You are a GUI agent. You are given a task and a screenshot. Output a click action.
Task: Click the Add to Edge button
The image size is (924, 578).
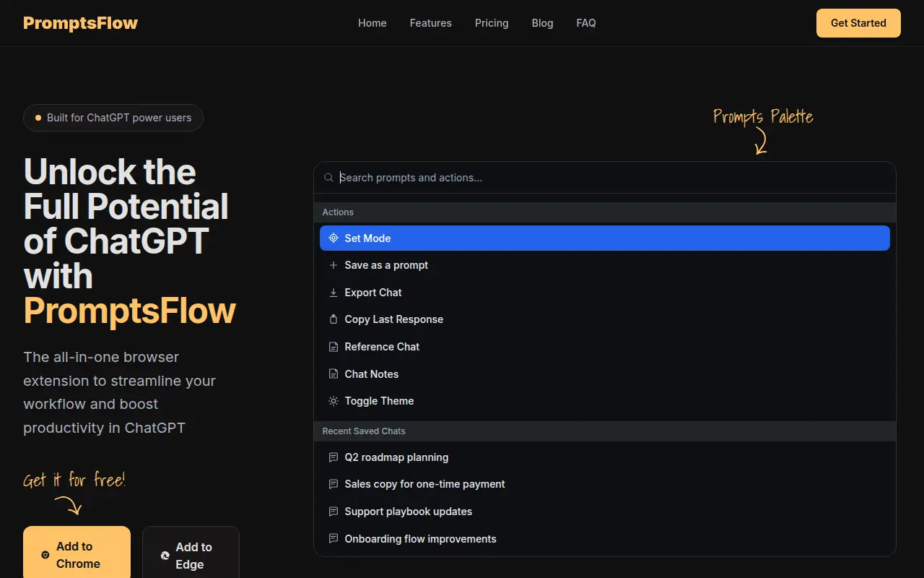[x=191, y=553]
